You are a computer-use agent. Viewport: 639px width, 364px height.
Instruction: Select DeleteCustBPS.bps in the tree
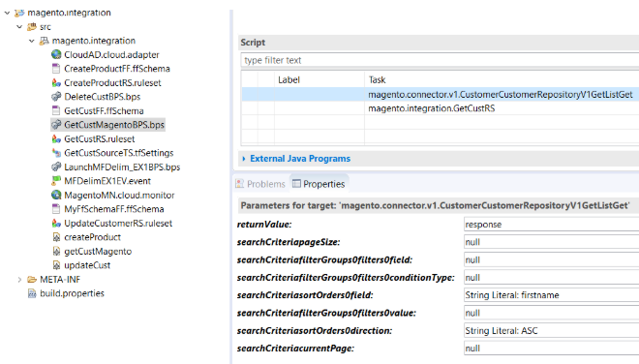coord(102,97)
